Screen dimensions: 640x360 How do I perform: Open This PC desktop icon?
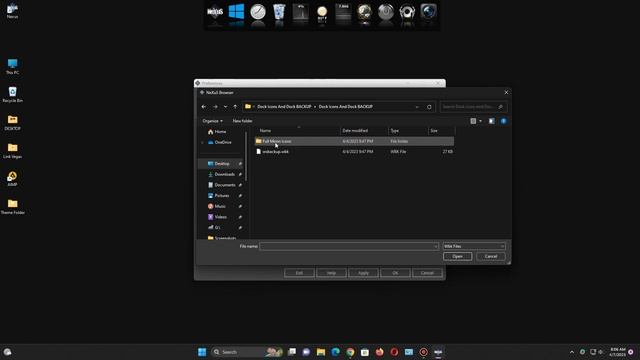coord(13,66)
